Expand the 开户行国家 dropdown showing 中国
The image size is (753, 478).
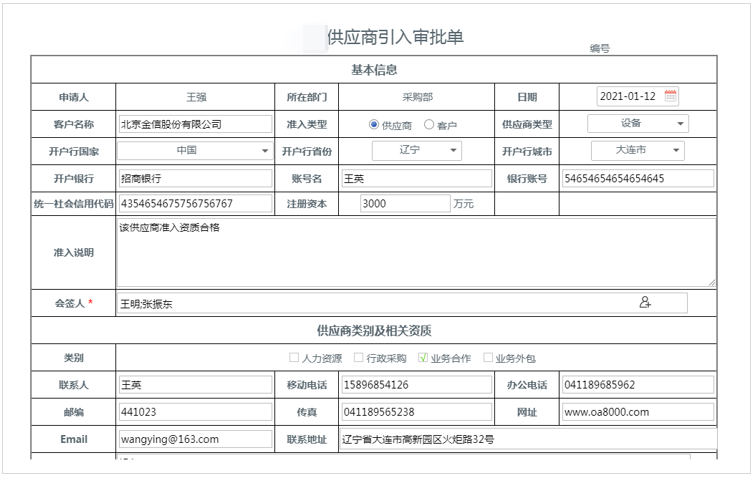point(194,151)
